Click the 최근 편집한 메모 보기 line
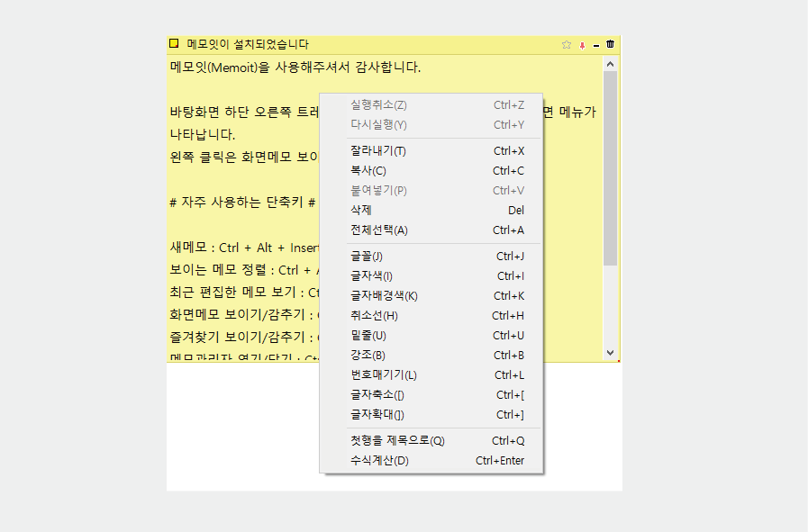This screenshot has height=532, width=808. coord(244,292)
